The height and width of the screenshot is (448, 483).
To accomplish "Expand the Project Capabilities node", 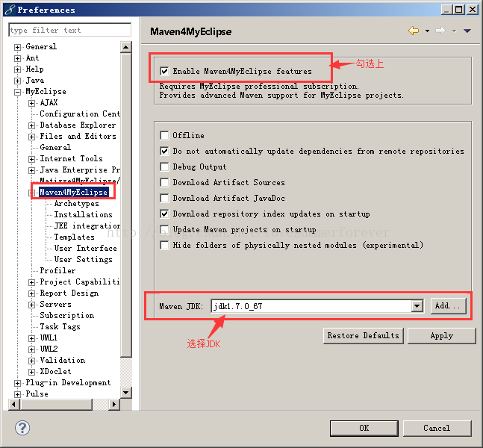I will point(32,282).
